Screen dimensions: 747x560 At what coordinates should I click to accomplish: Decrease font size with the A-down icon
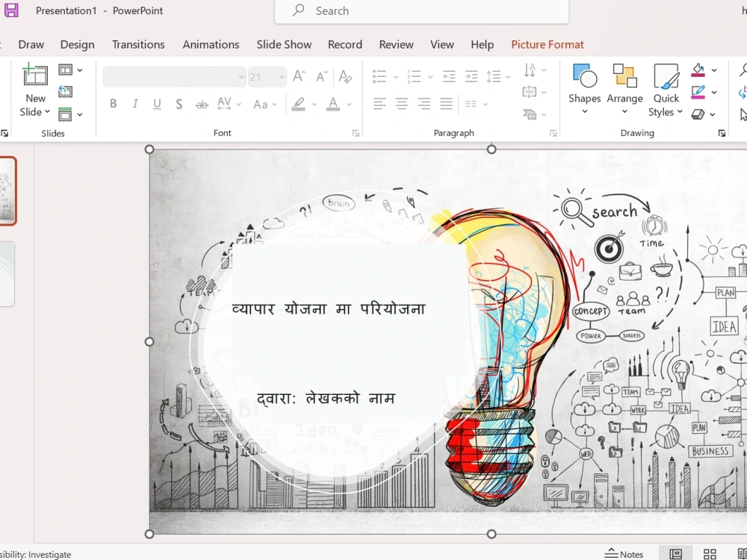tap(322, 76)
